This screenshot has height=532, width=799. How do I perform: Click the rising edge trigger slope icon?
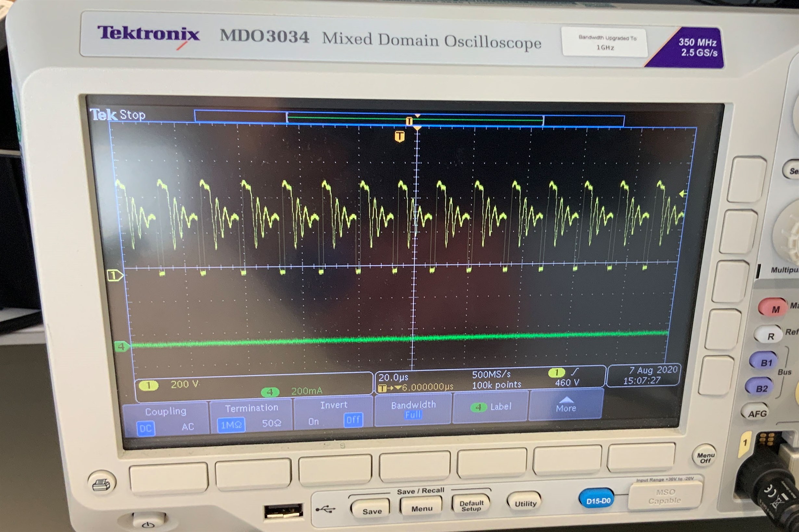[x=575, y=372]
